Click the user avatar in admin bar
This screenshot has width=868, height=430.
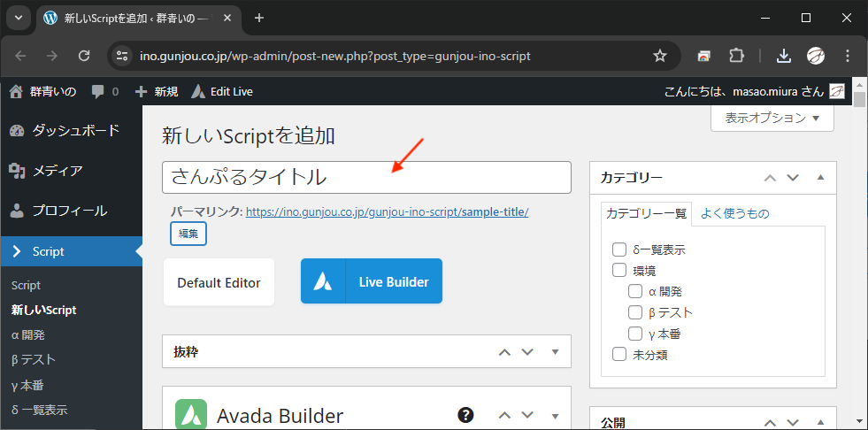[x=836, y=91]
